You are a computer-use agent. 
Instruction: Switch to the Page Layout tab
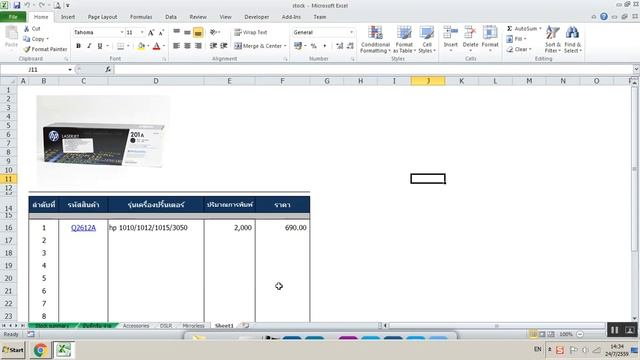[102, 17]
